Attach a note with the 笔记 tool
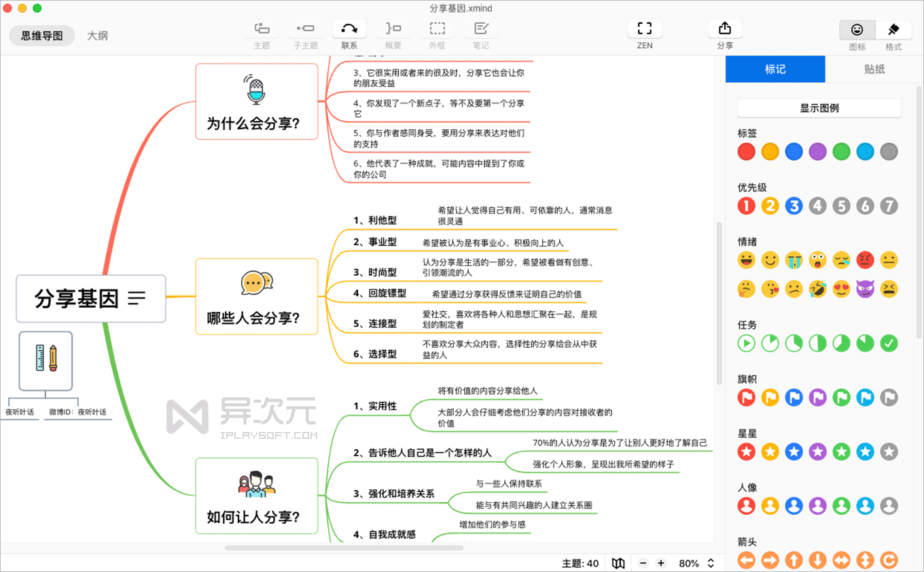Image resolution: width=924 pixels, height=572 pixels. [480, 33]
